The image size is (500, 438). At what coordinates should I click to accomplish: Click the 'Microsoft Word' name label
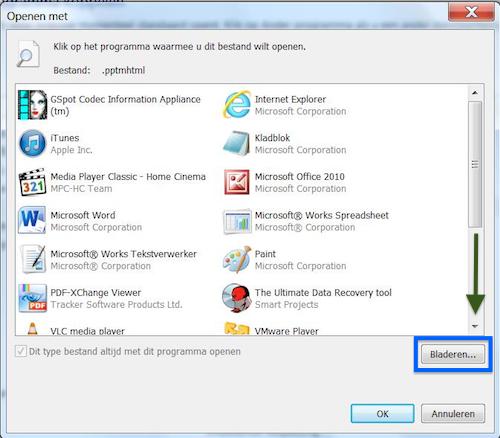click(83, 215)
